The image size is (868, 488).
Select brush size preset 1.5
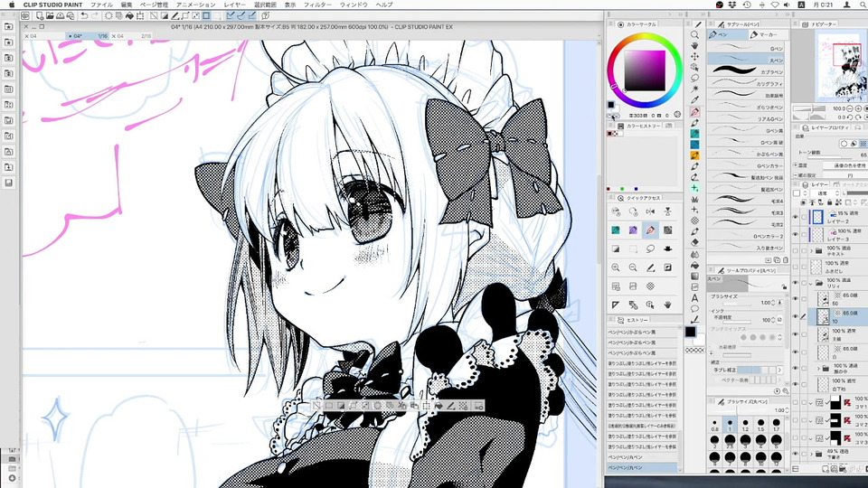(x=760, y=425)
